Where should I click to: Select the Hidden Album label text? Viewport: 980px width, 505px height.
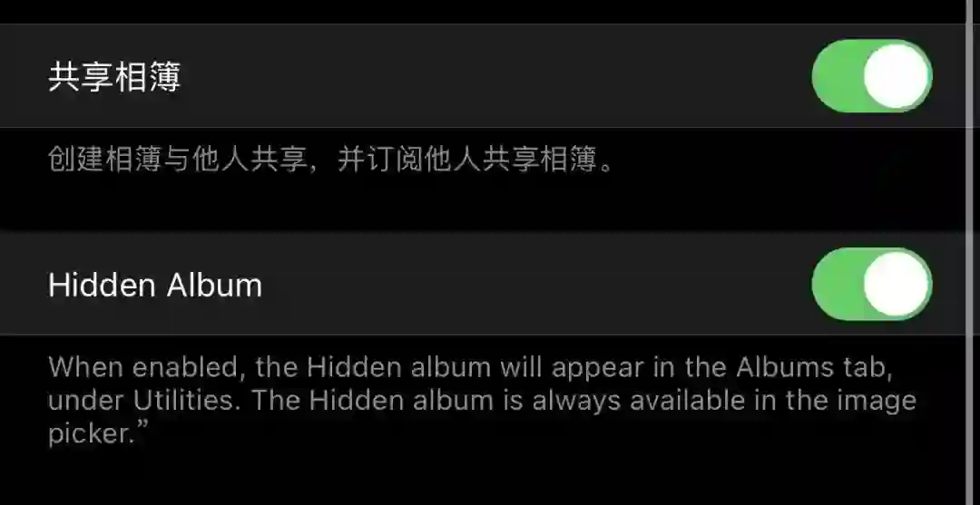point(155,285)
